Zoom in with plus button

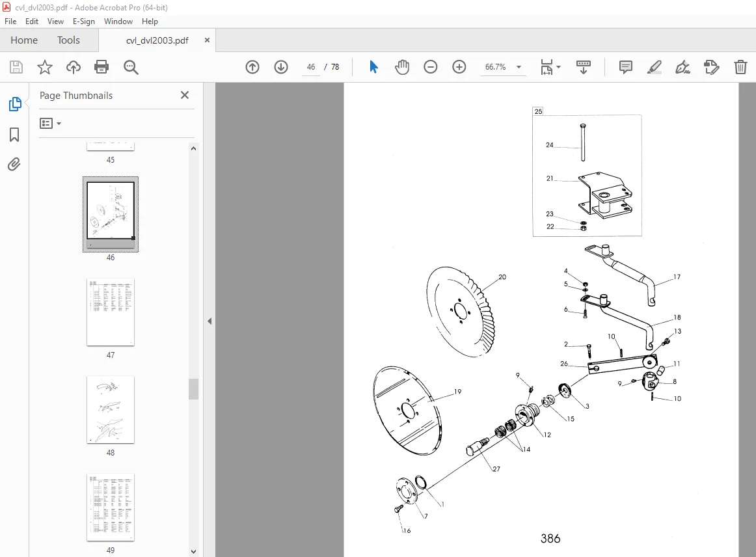tap(459, 67)
